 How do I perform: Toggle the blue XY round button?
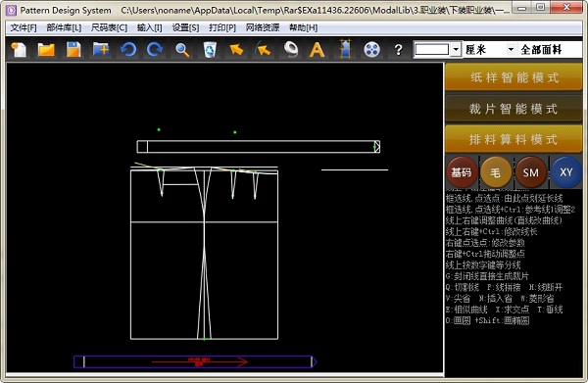tap(566, 172)
